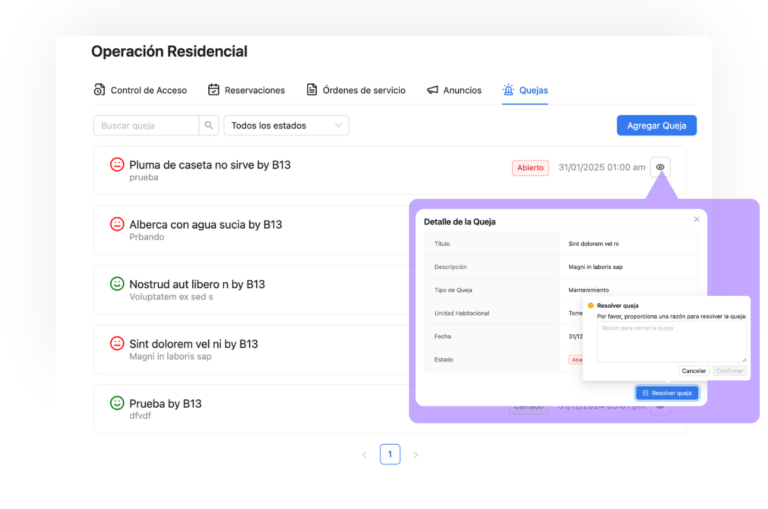Click sad face icon on Pluma complaint
Image resolution: width=768 pixels, height=509 pixels.
(x=117, y=164)
